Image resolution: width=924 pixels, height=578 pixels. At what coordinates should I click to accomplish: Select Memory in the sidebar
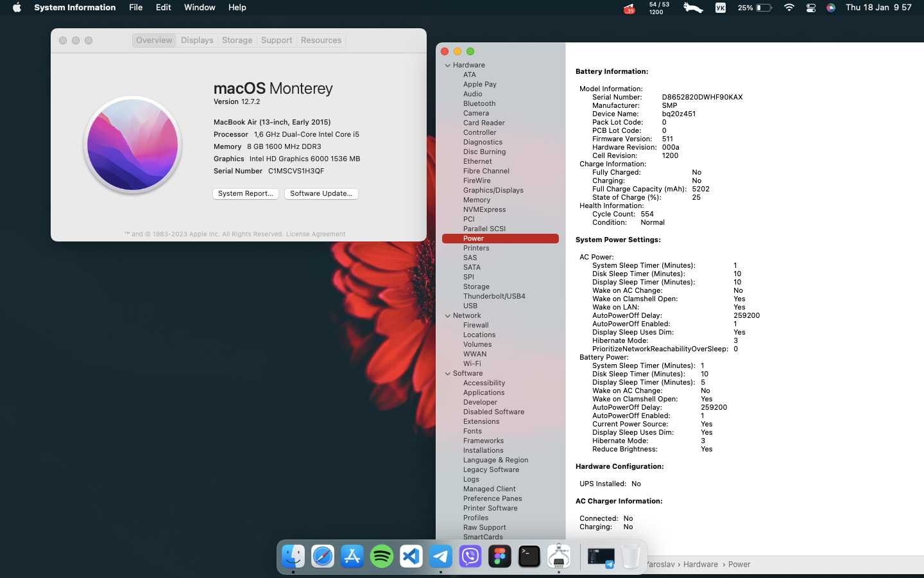[x=477, y=200]
